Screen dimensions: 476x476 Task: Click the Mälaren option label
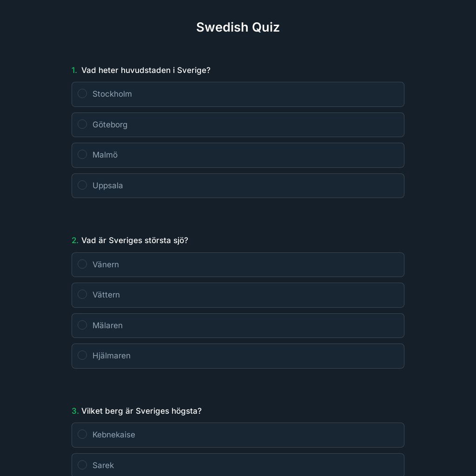[x=108, y=325]
